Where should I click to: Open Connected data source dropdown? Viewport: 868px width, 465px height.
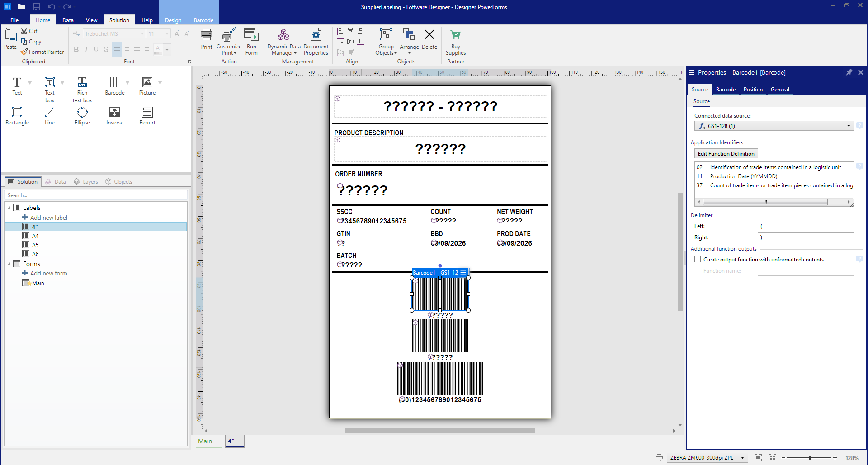tap(849, 126)
